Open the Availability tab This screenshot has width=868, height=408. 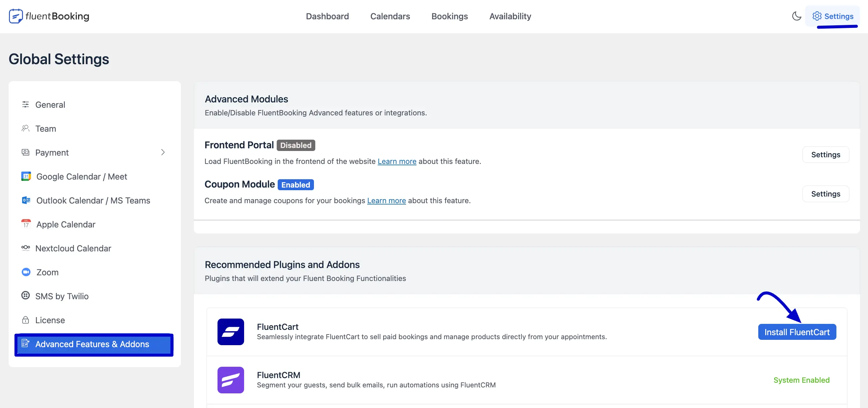pyautogui.click(x=510, y=16)
